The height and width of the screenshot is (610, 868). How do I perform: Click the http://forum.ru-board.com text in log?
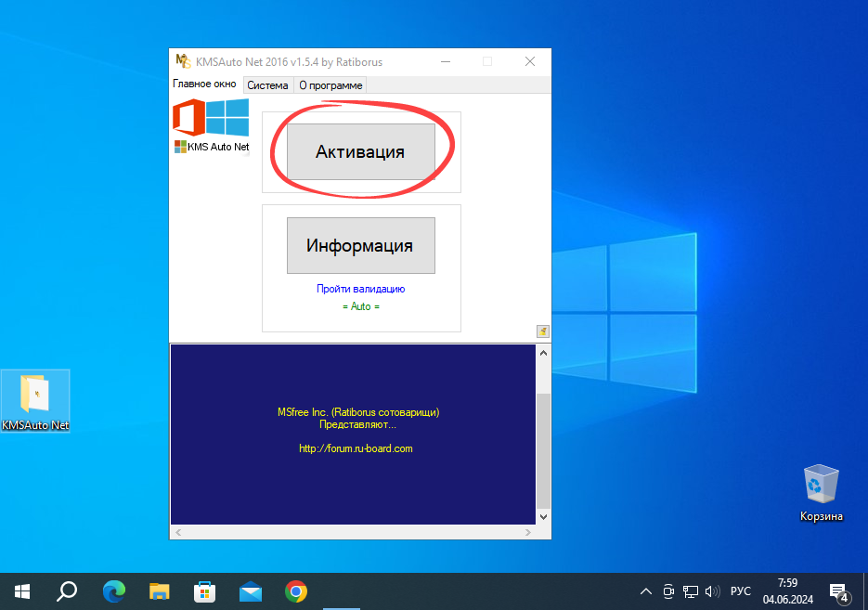click(x=356, y=448)
